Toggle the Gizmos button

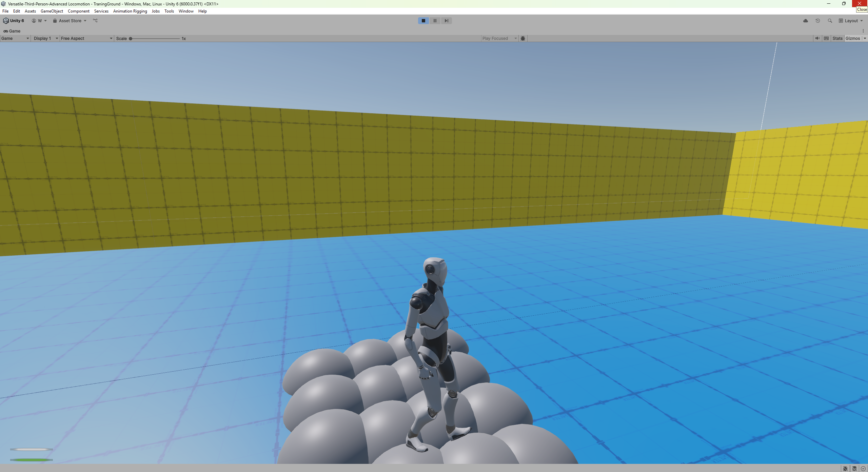[x=853, y=38]
